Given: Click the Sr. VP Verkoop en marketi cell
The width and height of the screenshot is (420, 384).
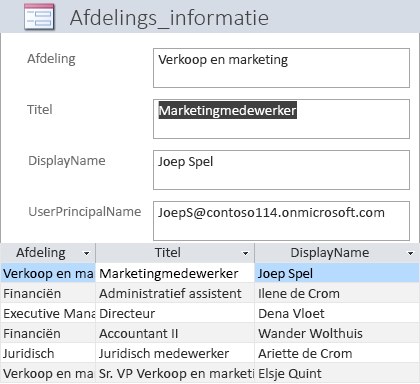Looking at the screenshot, I should click(x=175, y=373).
